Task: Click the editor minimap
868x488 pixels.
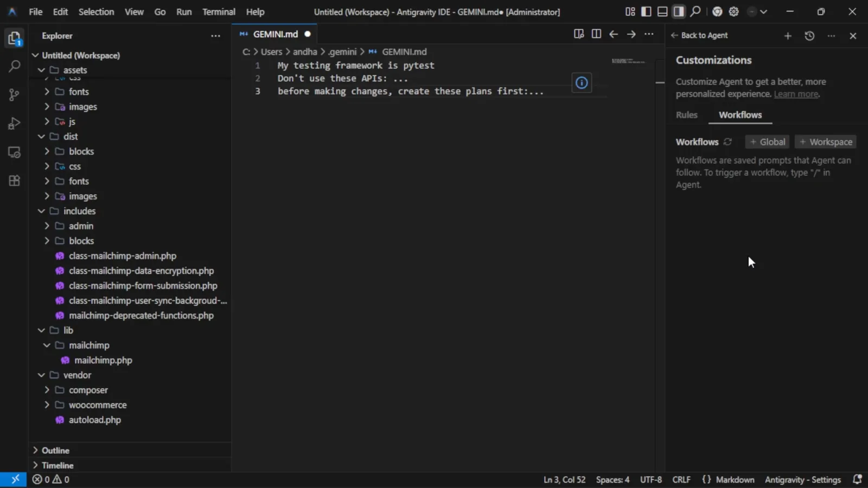Action: pyautogui.click(x=628, y=61)
